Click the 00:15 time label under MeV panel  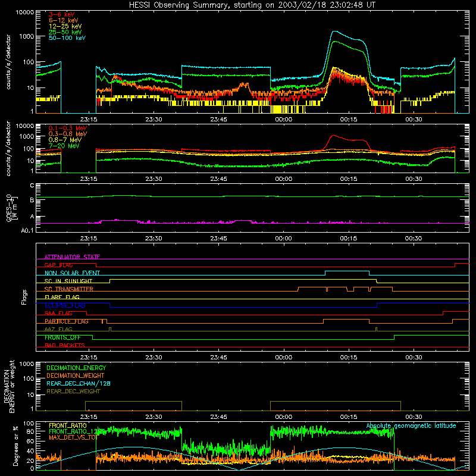coord(349,179)
